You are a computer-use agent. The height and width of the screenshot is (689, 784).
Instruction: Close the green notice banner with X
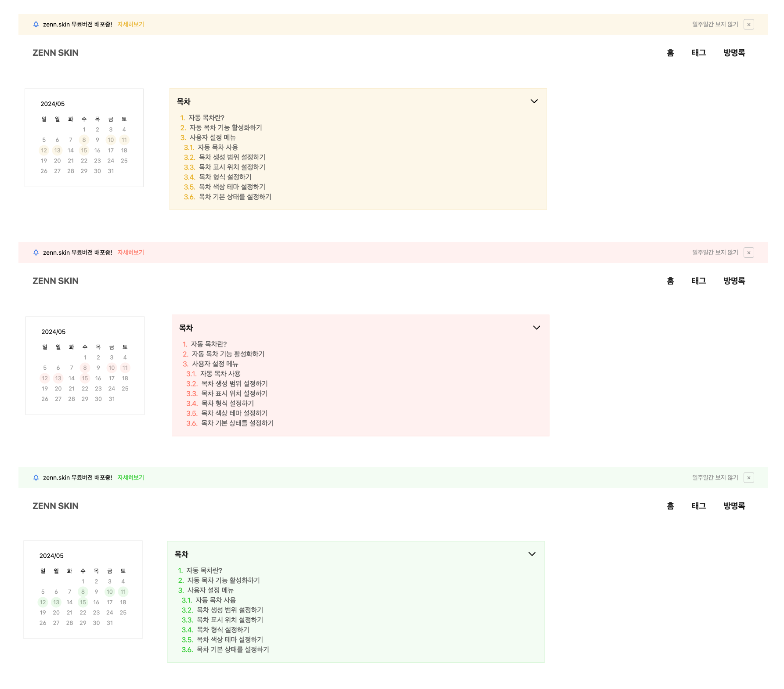(749, 478)
